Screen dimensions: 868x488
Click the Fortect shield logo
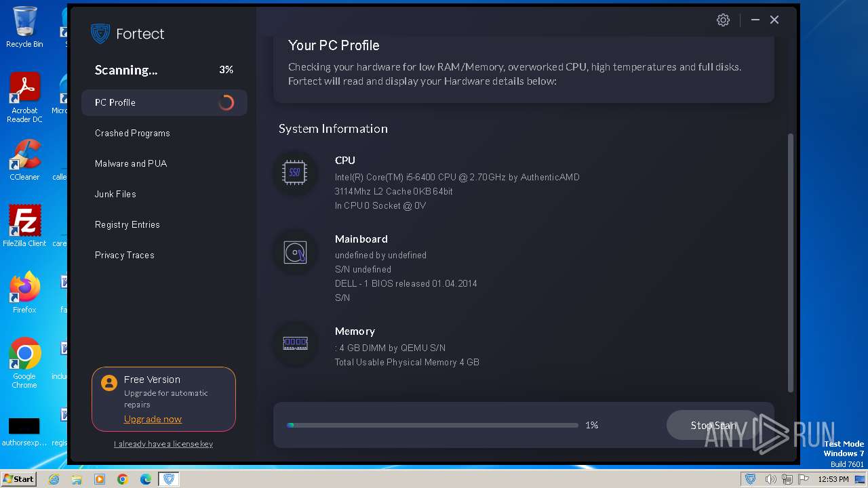point(100,33)
